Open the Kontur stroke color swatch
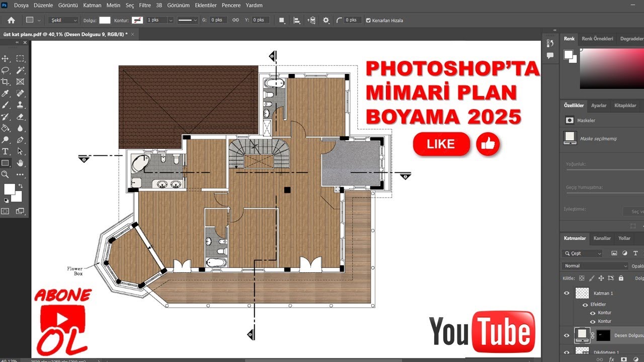The height and width of the screenshot is (362, 644). 137,20
